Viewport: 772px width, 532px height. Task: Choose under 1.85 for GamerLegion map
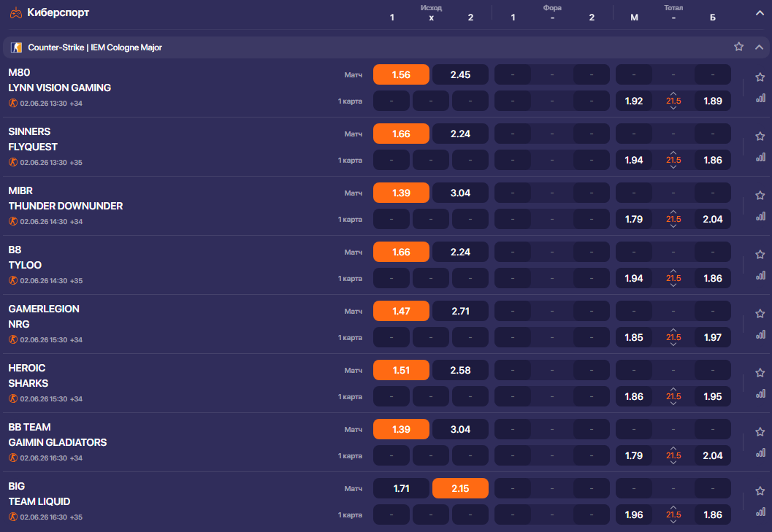(x=634, y=337)
